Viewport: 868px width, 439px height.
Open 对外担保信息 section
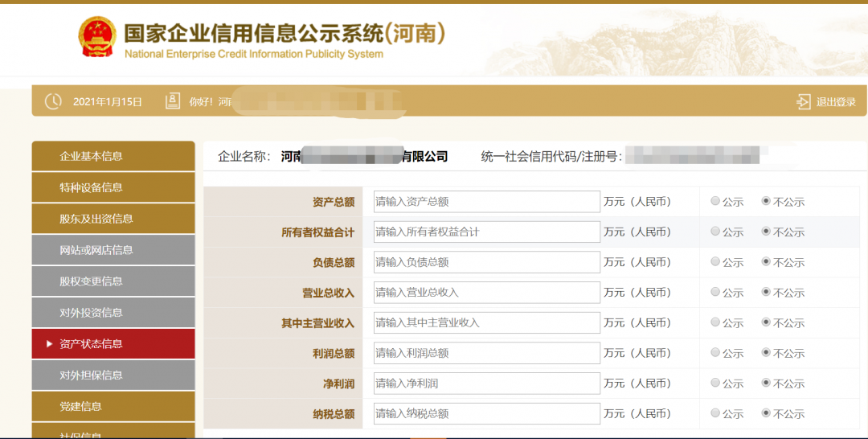[113, 375]
